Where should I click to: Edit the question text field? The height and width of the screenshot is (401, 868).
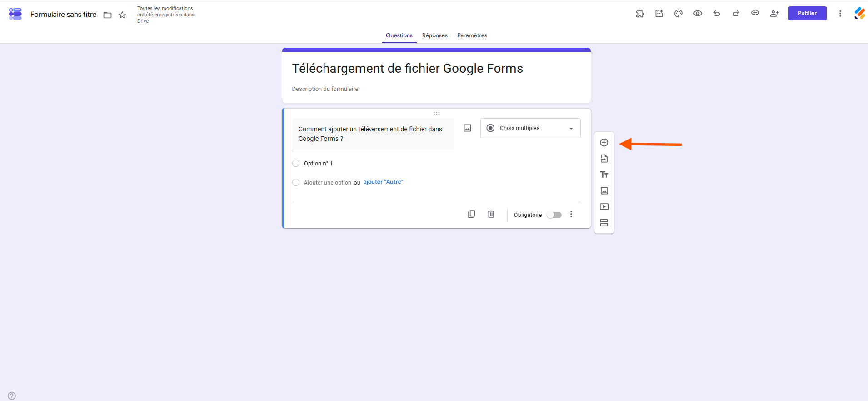pyautogui.click(x=373, y=135)
